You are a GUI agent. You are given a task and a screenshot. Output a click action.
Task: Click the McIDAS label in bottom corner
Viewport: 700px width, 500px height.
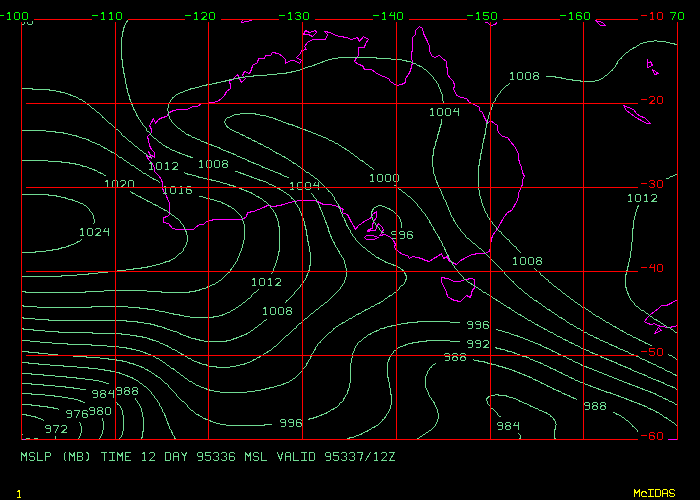click(x=653, y=493)
